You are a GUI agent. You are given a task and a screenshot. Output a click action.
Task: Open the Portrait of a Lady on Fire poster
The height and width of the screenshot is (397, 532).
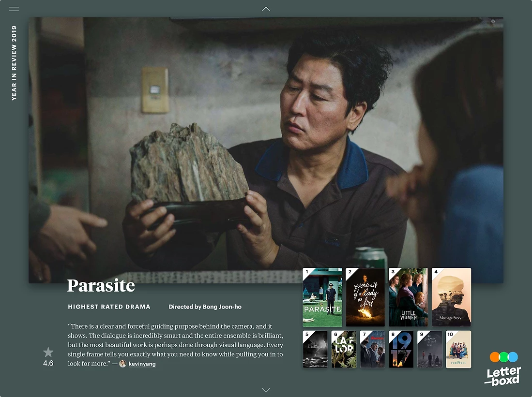point(365,297)
